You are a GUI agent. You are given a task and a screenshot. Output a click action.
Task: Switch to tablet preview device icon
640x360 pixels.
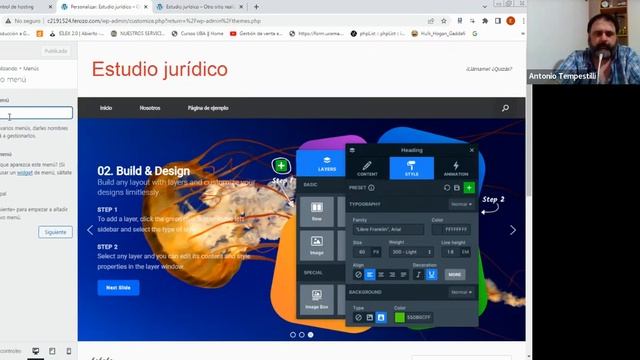[x=52, y=351]
